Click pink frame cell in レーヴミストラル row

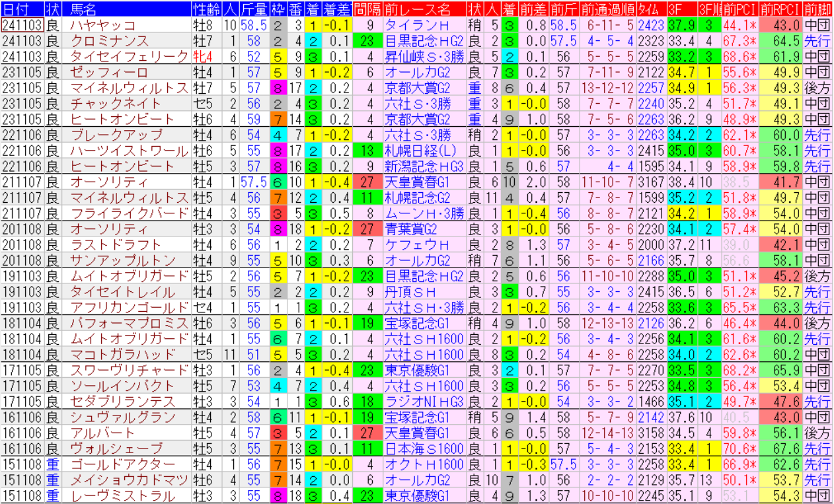coord(278,496)
